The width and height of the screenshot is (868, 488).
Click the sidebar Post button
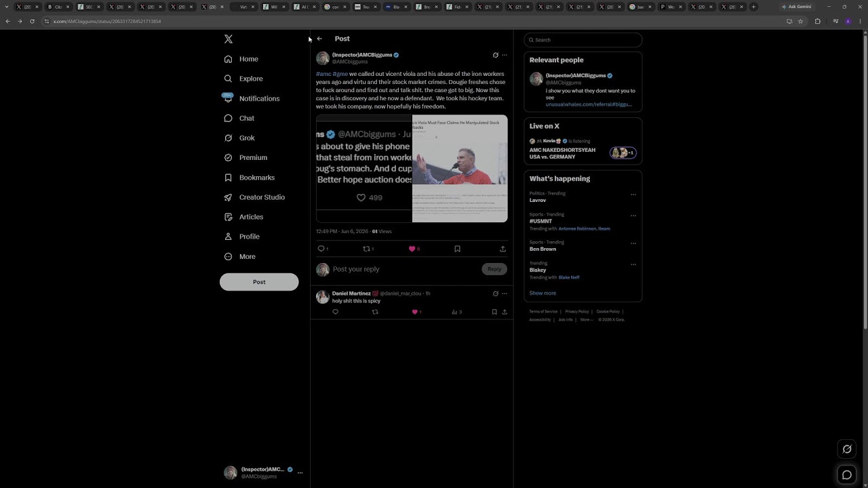click(x=259, y=282)
